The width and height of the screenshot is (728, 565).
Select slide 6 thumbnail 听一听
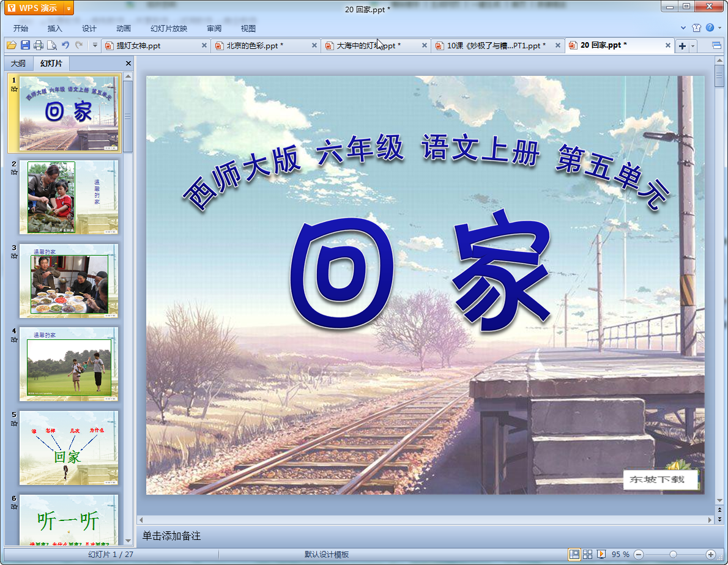(x=69, y=520)
